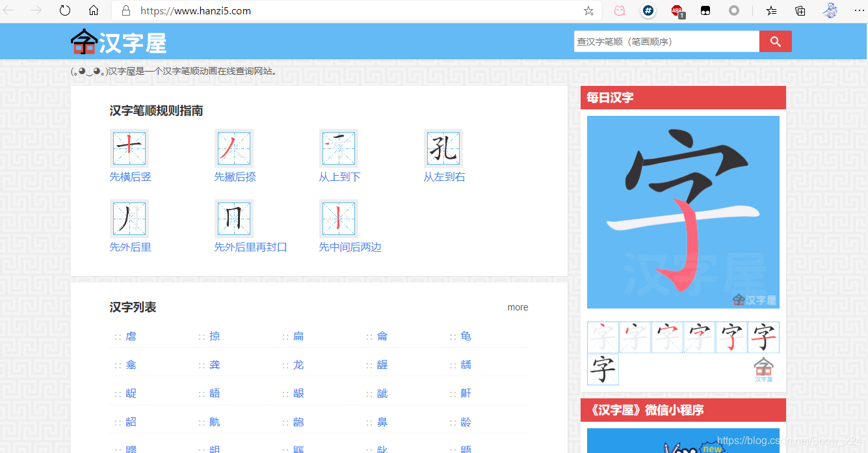Open the character 龈 in the list
This screenshot has height=453, width=868.
[298, 393]
